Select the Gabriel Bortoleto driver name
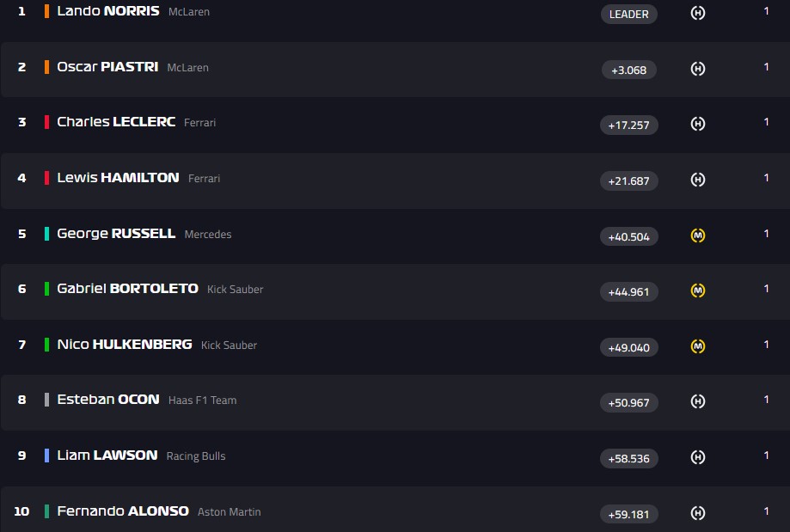Screen dimensions: 790x532 [127, 289]
